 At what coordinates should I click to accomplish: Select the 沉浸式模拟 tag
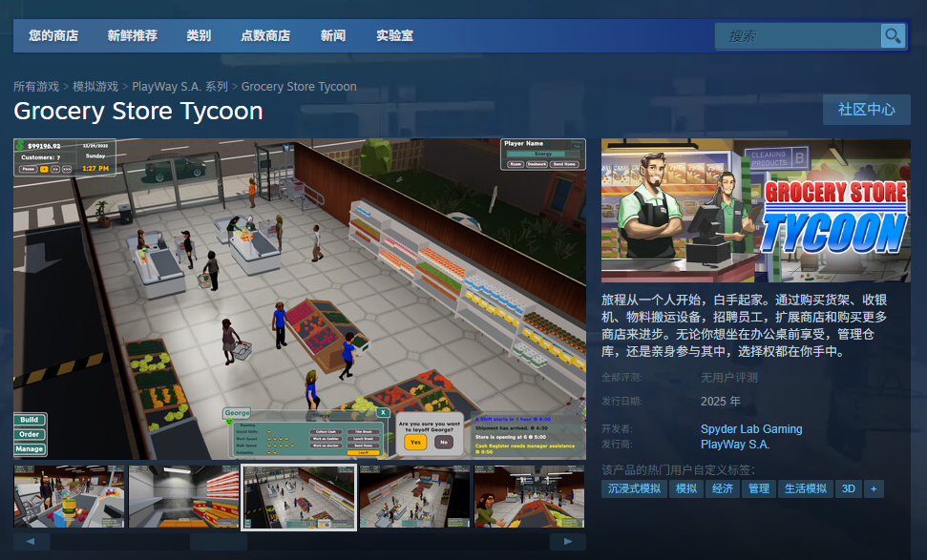pyautogui.click(x=634, y=488)
